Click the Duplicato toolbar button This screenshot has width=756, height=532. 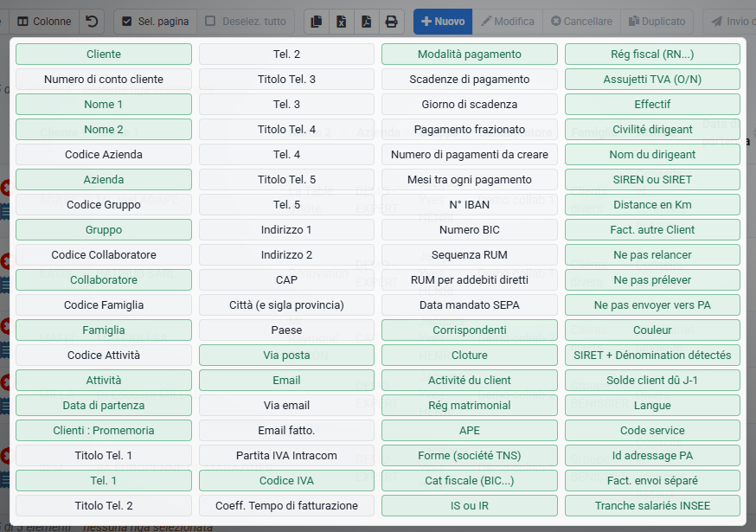pyautogui.click(x=657, y=22)
